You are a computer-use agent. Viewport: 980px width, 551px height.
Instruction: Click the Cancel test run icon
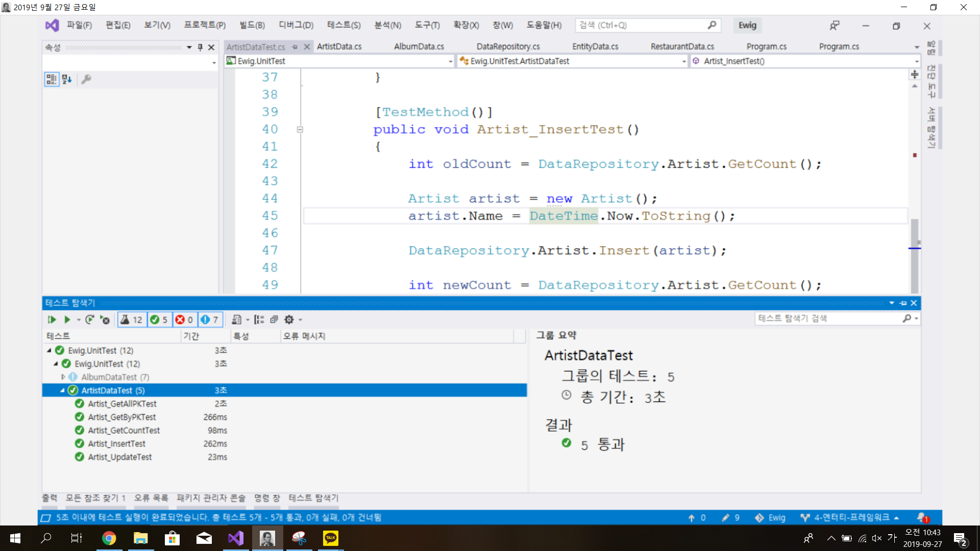(105, 319)
